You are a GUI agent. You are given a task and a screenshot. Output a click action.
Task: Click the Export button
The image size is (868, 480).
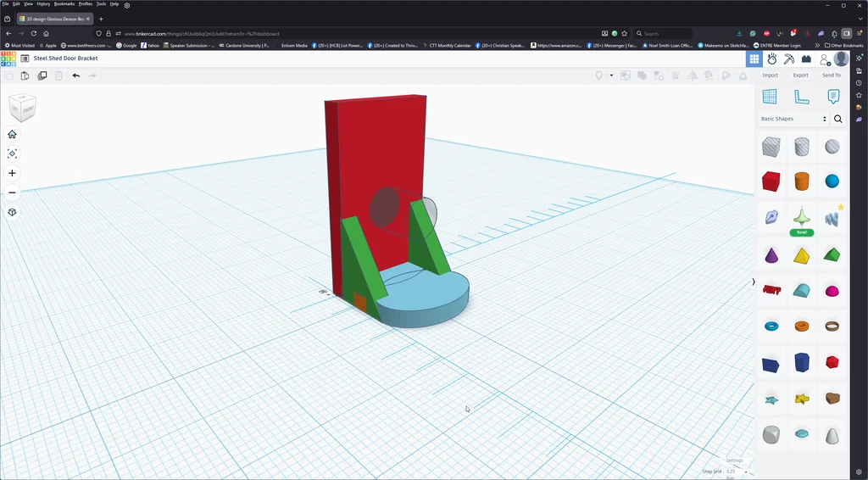tap(800, 75)
